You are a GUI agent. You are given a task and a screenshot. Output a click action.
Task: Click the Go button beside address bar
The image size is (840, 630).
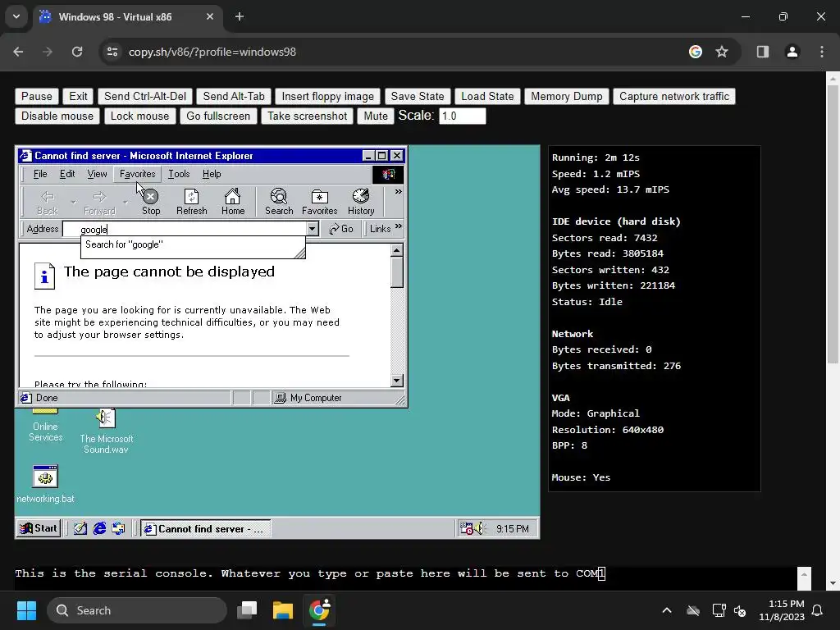[341, 229]
